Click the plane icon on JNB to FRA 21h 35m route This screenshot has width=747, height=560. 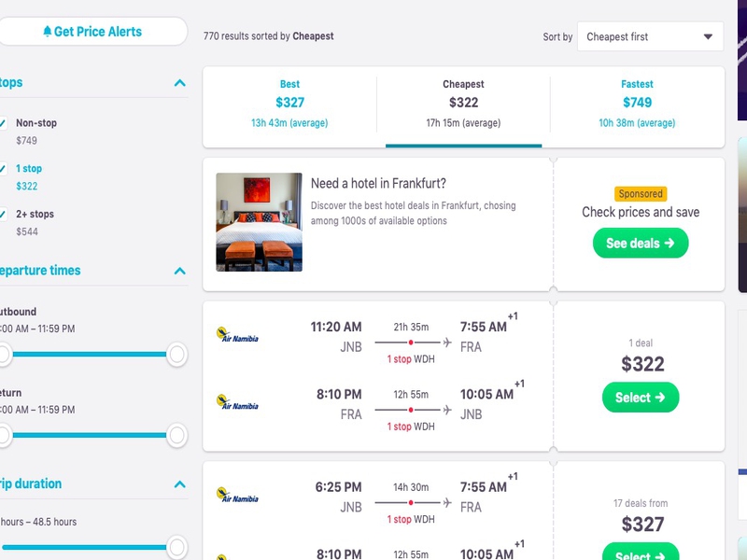(447, 342)
